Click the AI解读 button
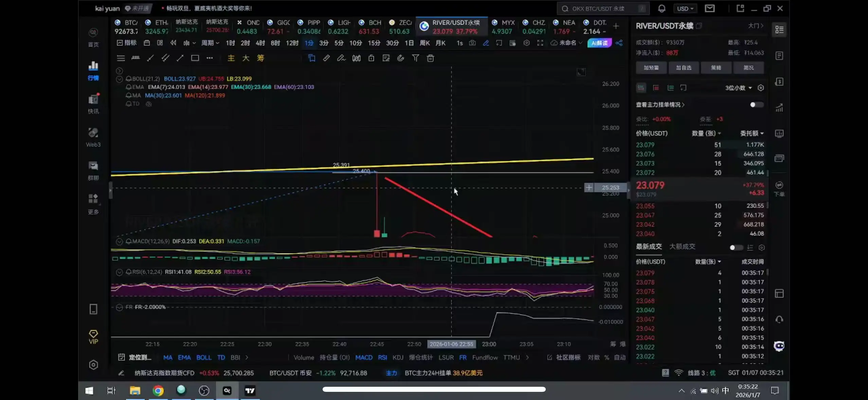The width and height of the screenshot is (868, 400). tap(599, 43)
